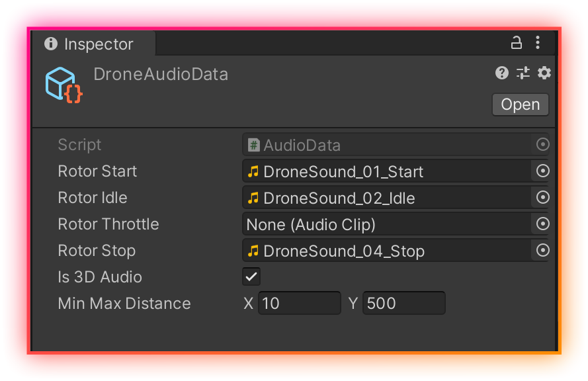The height and width of the screenshot is (381, 588).
Task: Open object picker for Rotor Start
Action: pyautogui.click(x=542, y=171)
